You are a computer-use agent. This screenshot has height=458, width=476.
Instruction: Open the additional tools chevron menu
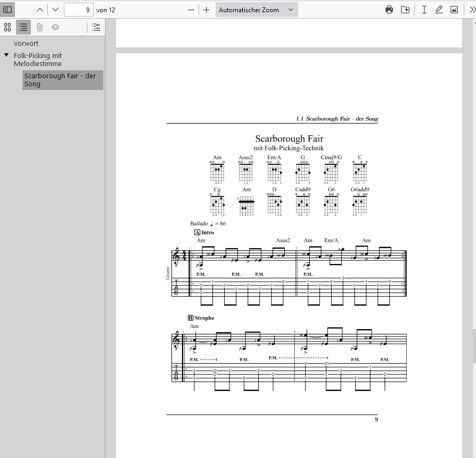pos(472,10)
